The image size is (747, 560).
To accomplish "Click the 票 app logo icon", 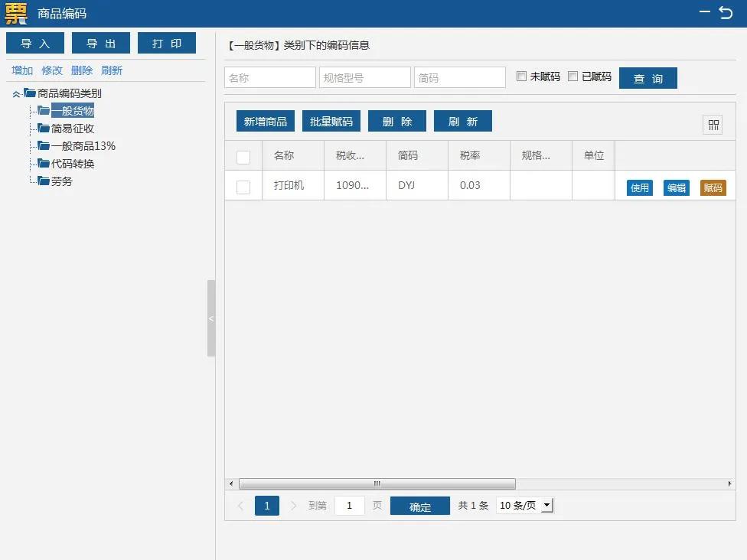I will (x=15, y=13).
